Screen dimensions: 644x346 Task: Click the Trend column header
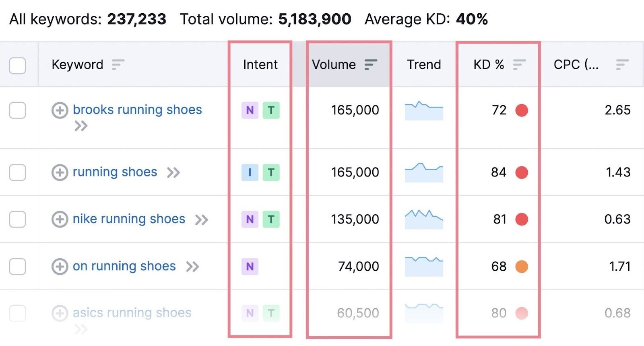tap(424, 64)
